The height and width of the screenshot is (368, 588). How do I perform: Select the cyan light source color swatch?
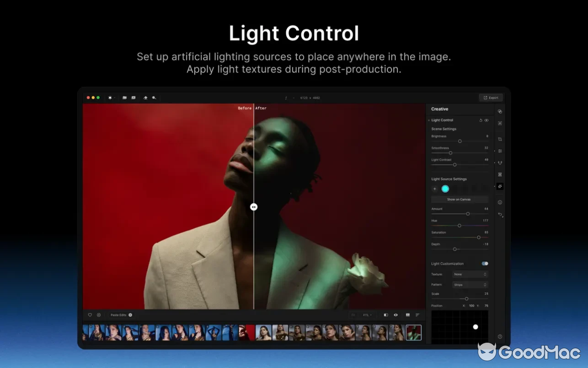click(445, 189)
